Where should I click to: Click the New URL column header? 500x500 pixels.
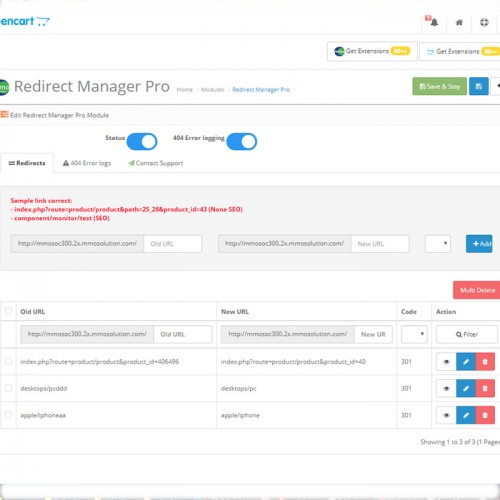(x=235, y=312)
